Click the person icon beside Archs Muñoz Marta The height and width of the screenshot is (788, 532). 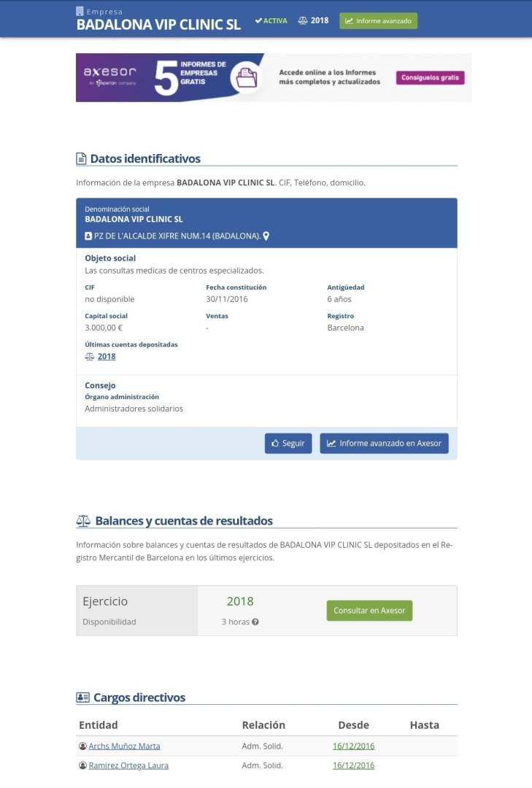pyautogui.click(x=83, y=746)
